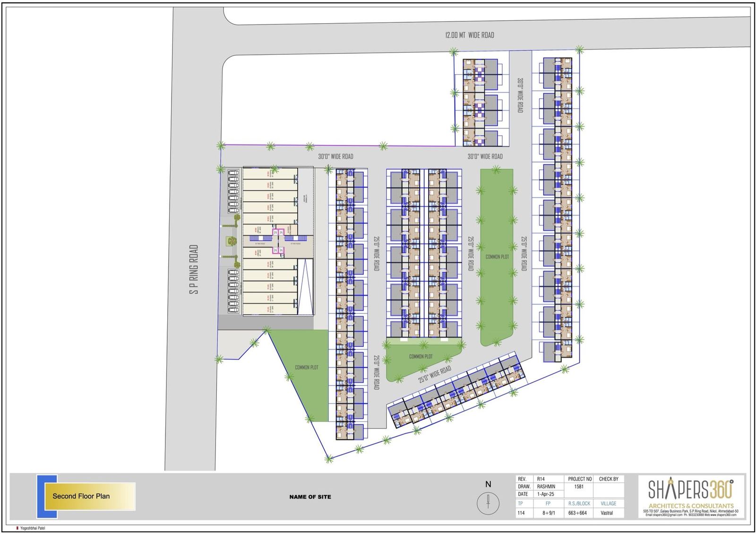Click the vertically written 30'0" WIDE ROAD label
The image size is (756, 534).
click(520, 95)
